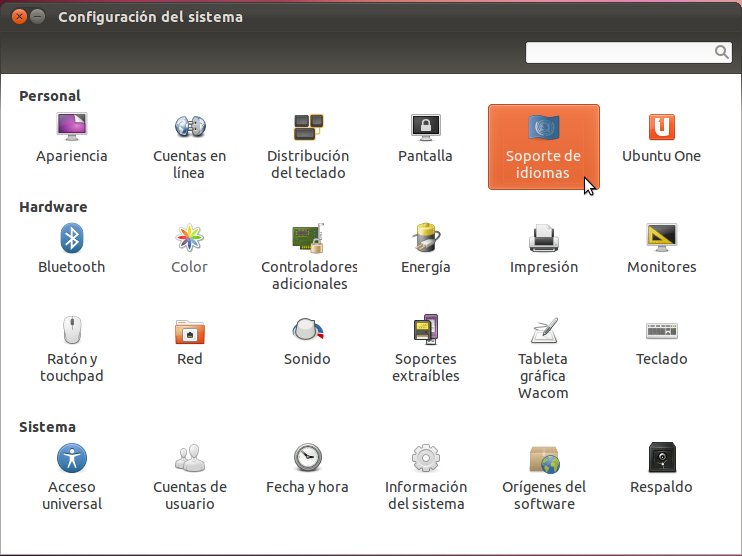Open Ubuntu One settings
The width and height of the screenshot is (742, 556).
(x=661, y=137)
